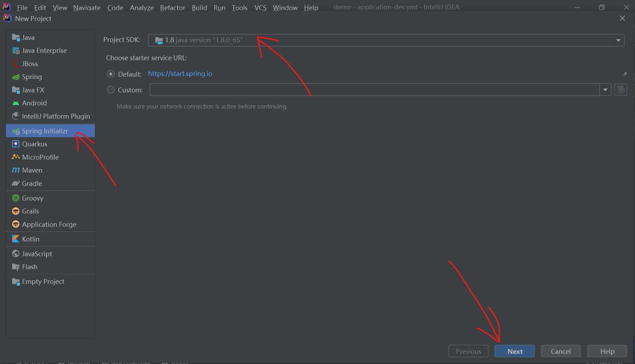Screen dimensions: 635x364
Task: Click the IntelliJ IDEA logo in title bar
Action: [6, 7]
